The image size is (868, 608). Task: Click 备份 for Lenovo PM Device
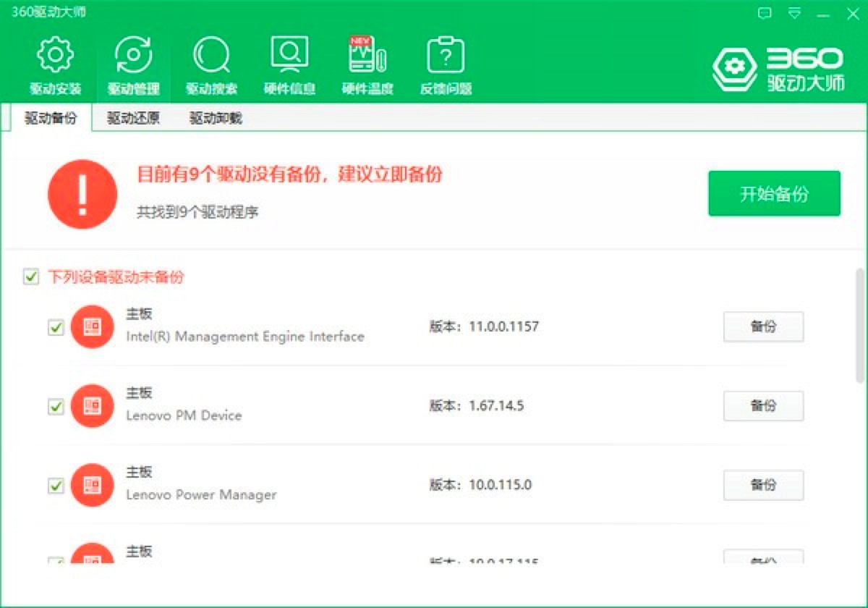[763, 406]
